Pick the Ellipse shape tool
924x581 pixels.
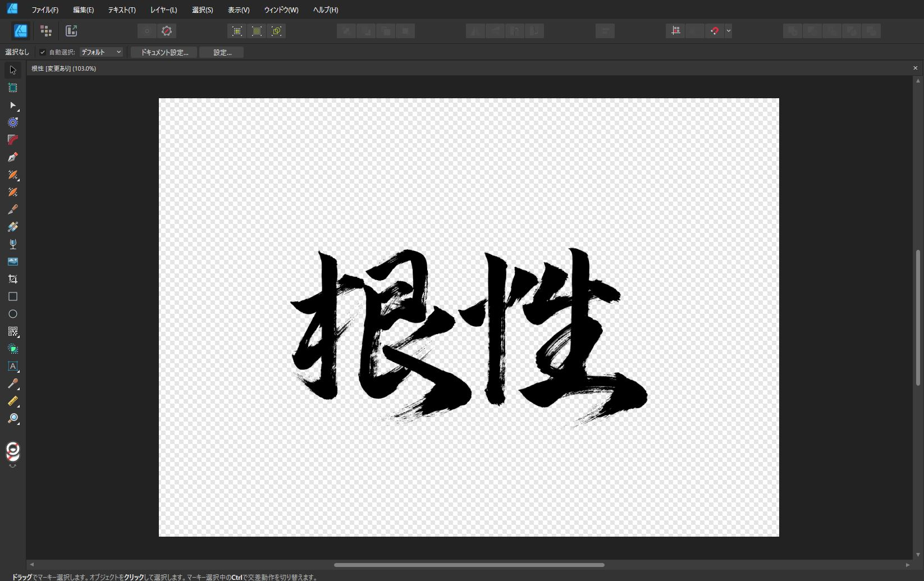click(12, 314)
